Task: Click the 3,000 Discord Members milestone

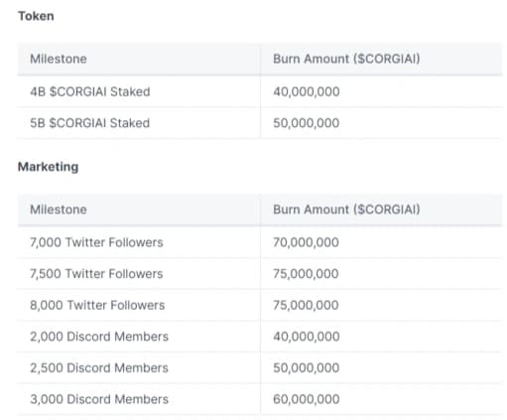Action: pyautogui.click(x=99, y=399)
